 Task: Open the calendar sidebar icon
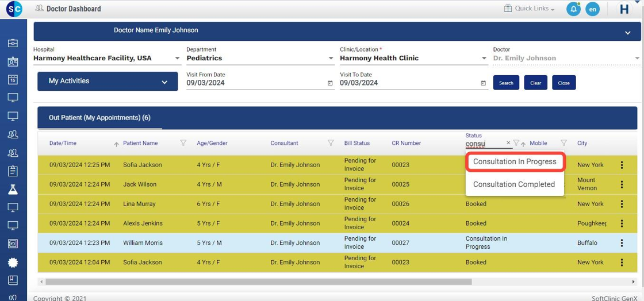[x=13, y=79]
